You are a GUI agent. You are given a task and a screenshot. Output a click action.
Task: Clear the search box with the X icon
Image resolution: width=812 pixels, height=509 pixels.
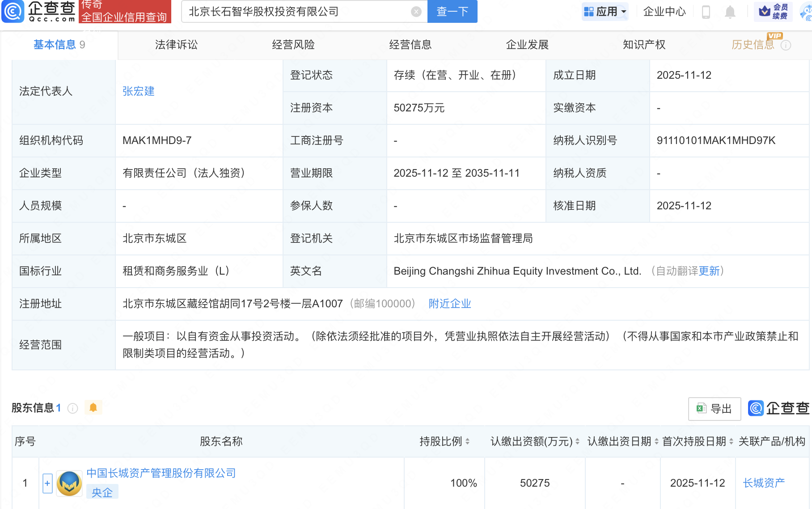click(416, 12)
